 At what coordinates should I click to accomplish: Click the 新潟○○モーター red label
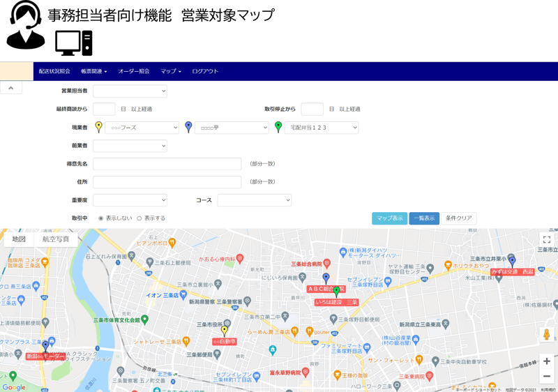click(45, 356)
